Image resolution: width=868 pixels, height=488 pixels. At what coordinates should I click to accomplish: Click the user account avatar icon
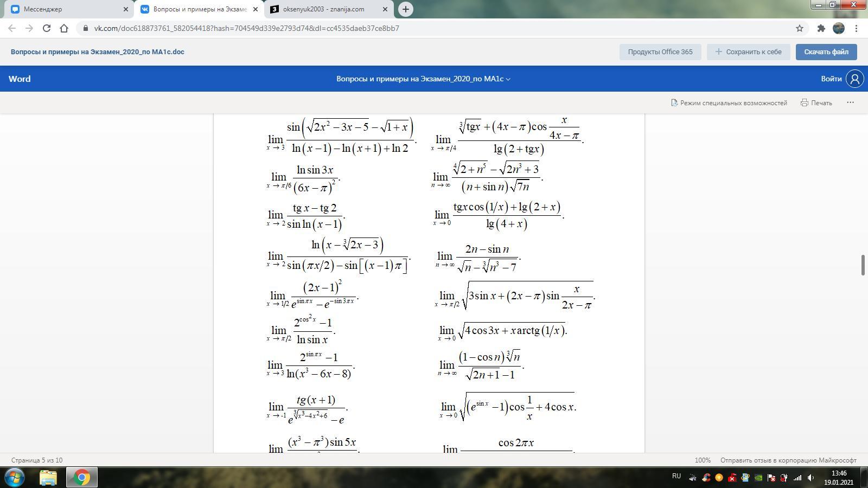(855, 79)
